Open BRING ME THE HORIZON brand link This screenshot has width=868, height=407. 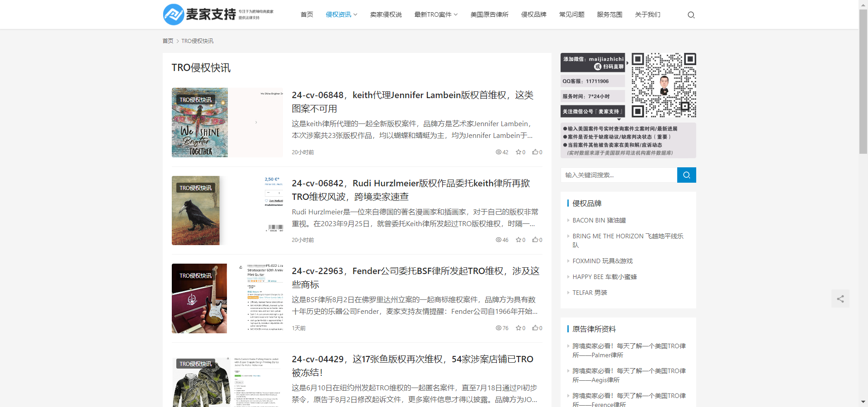pos(628,241)
